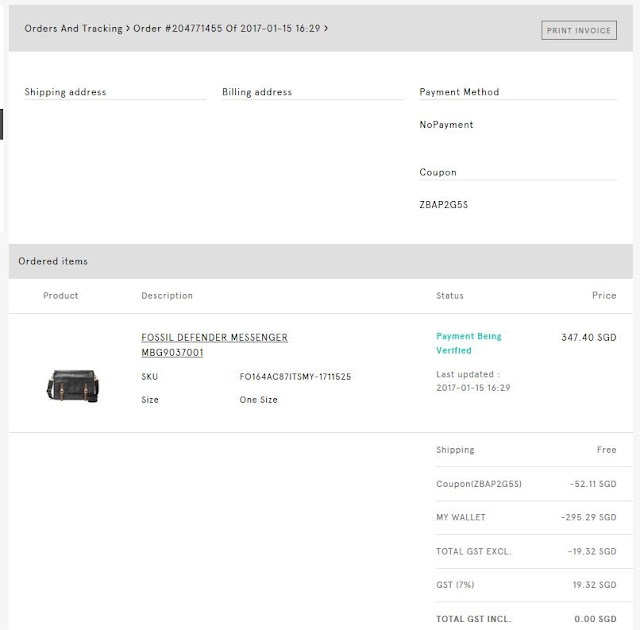
Task: Click the messenger bag product thumbnail
Action: pyautogui.click(x=73, y=386)
